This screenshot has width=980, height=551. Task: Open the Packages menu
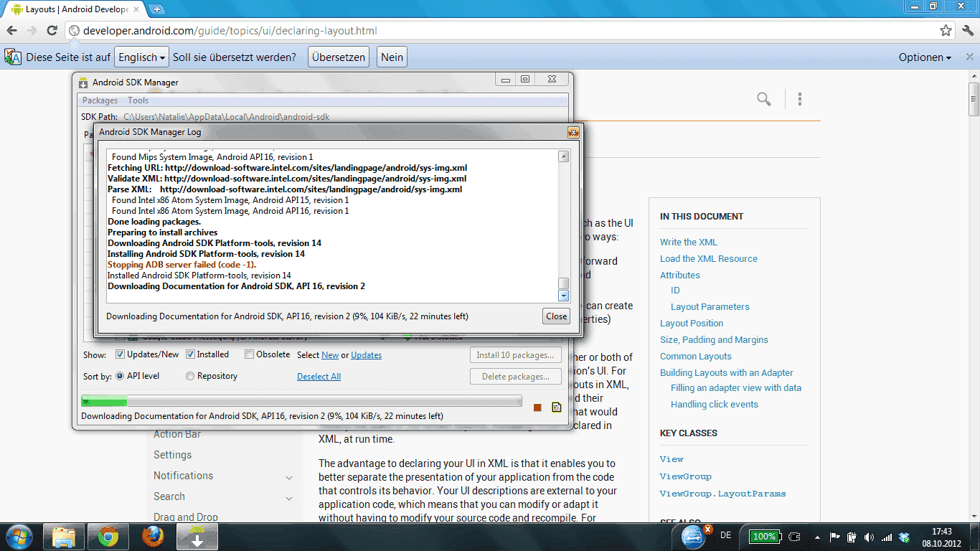tap(100, 100)
